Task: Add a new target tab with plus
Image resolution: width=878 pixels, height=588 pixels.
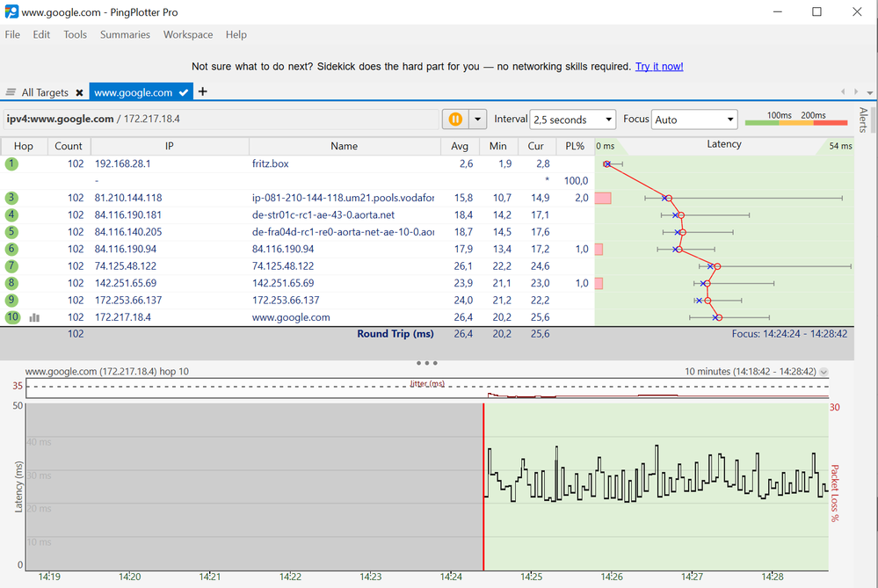Action: (x=203, y=91)
